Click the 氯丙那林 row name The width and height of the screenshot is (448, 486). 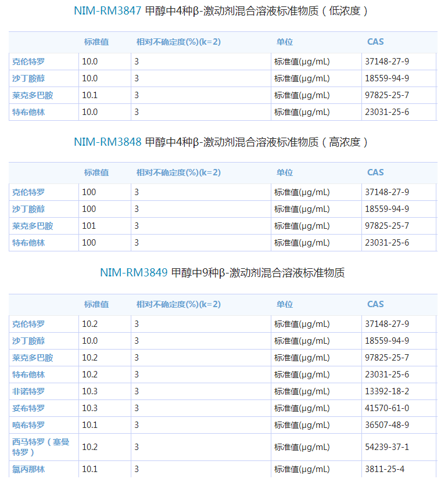point(28,469)
